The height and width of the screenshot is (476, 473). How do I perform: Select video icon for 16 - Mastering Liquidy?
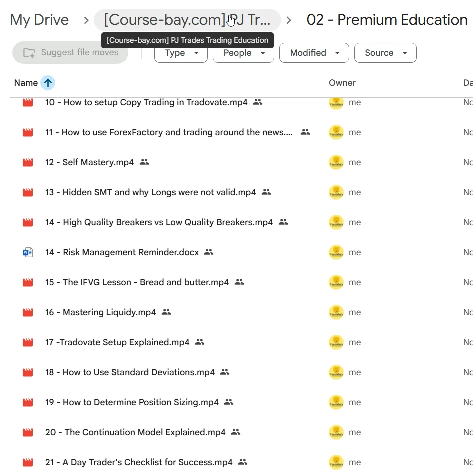28,313
